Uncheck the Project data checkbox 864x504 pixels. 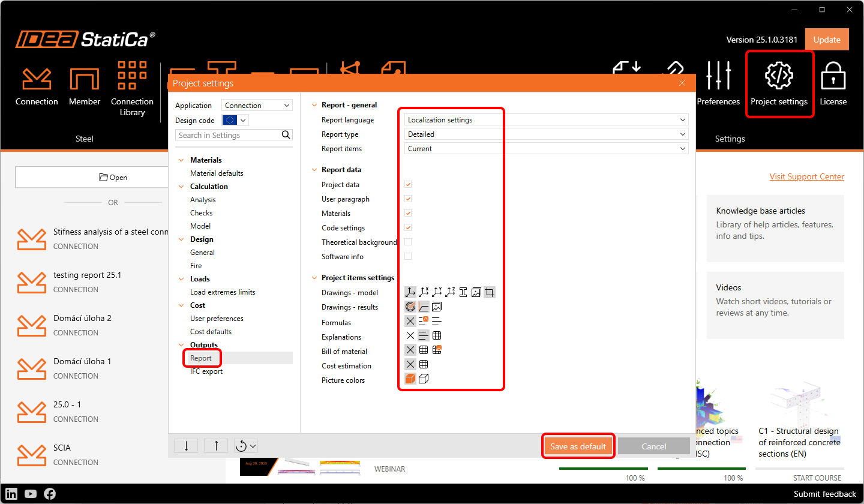point(408,185)
